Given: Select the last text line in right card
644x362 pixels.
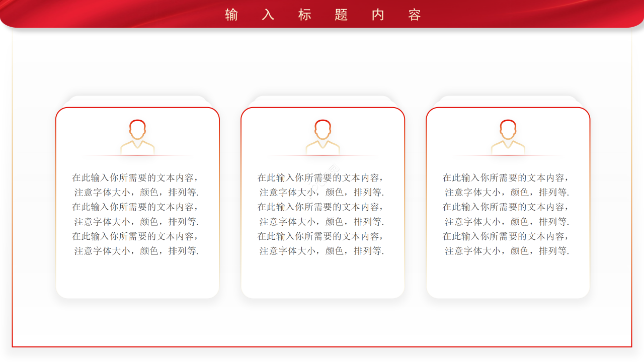Looking at the screenshot, I should pyautogui.click(x=507, y=251).
